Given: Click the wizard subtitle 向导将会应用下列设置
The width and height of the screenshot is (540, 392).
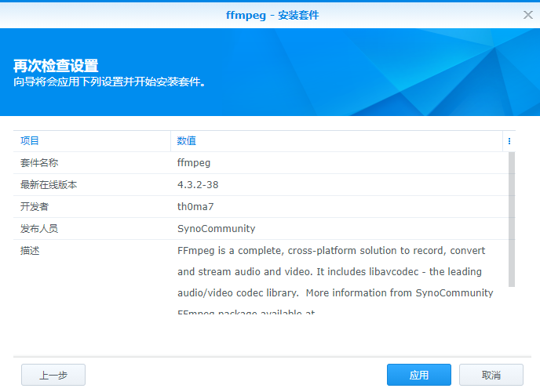Looking at the screenshot, I should [110, 82].
